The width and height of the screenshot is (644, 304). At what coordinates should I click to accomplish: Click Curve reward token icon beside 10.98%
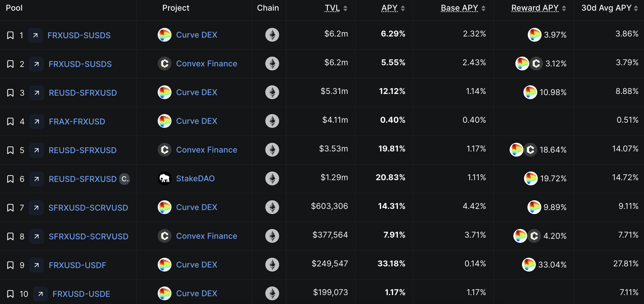pos(530,92)
